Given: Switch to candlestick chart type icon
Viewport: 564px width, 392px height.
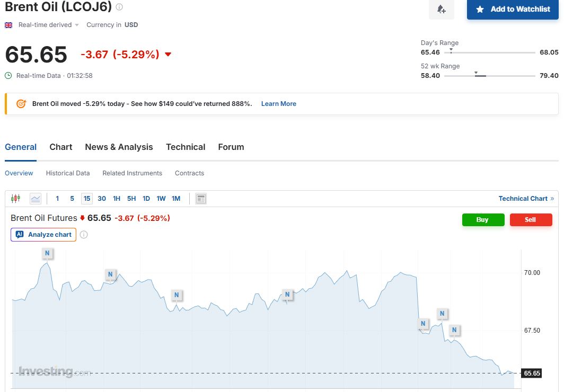Looking at the screenshot, I should [15, 199].
